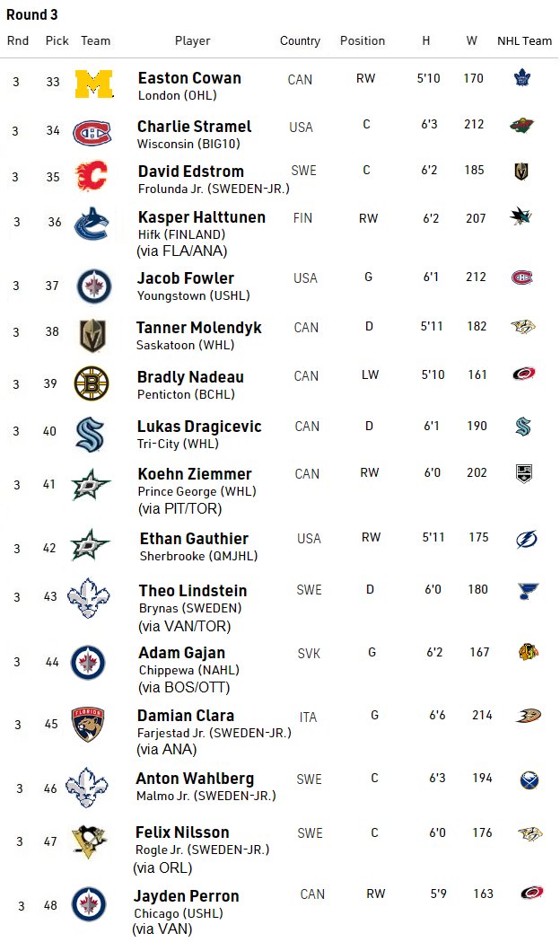Click the Buffalo Sabres logo in Anton Wahlberg's row
560x951 pixels.
tap(529, 779)
